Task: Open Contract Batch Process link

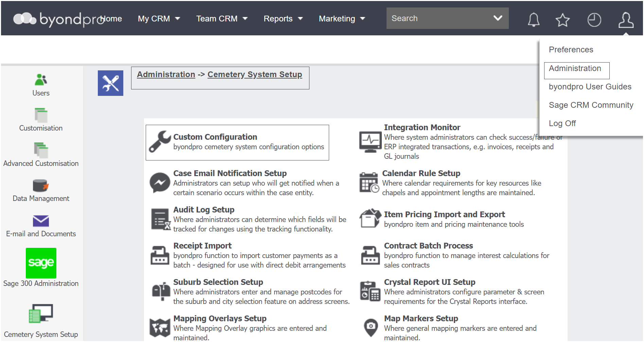Action: pos(428,246)
